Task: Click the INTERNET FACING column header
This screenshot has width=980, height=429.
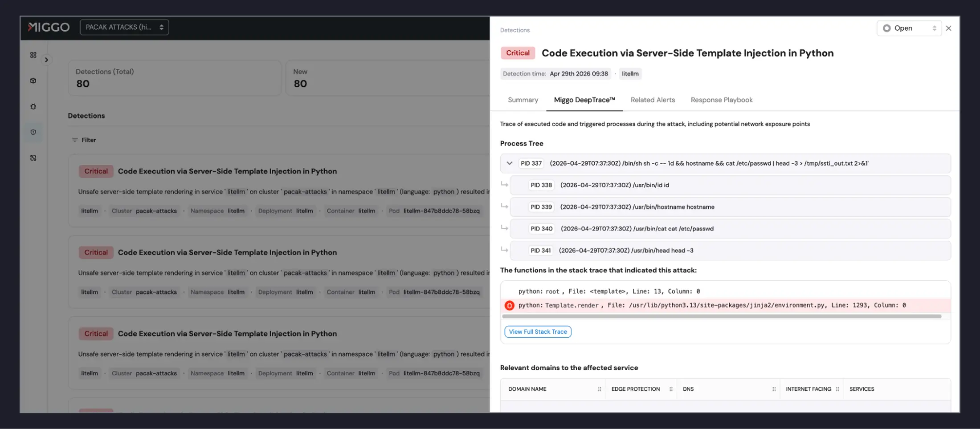Action: 808,389
